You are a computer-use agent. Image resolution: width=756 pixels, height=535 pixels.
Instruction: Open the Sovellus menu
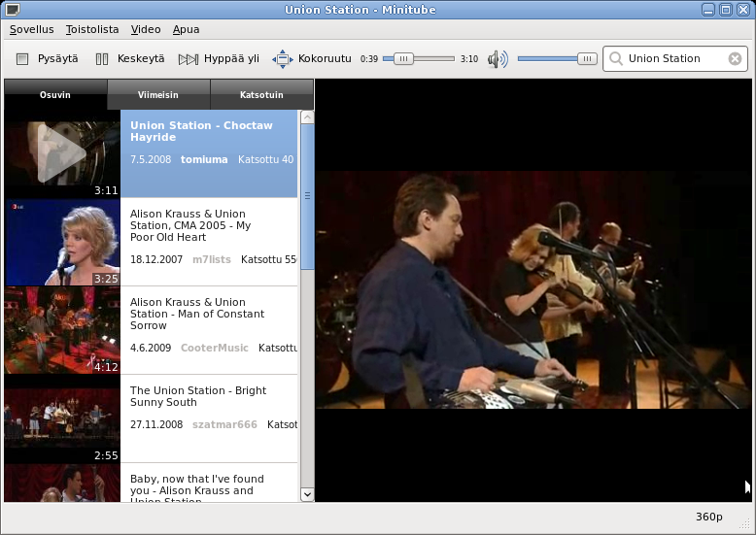tap(32, 30)
